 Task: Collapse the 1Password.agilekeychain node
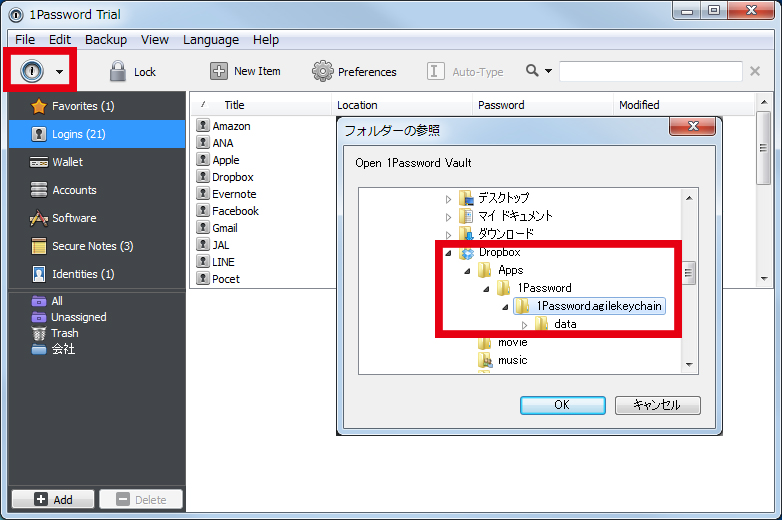tap(505, 307)
